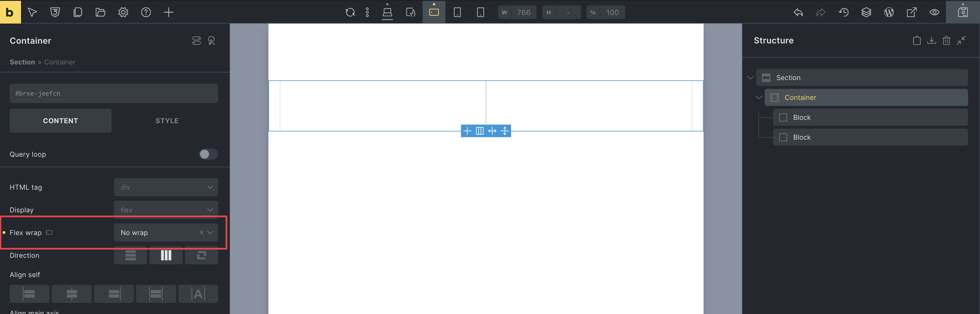The height and width of the screenshot is (314, 980).
Task: Preview the page with eye icon
Action: pyautogui.click(x=935, y=12)
